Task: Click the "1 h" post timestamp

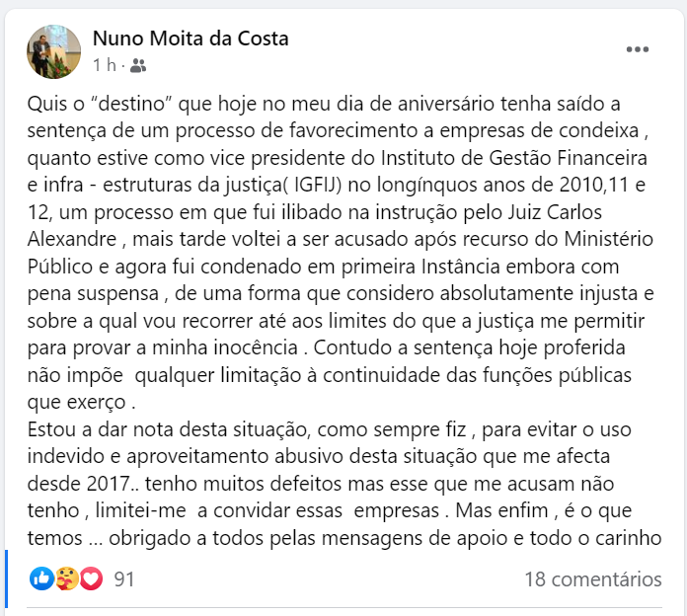Action: [x=104, y=66]
